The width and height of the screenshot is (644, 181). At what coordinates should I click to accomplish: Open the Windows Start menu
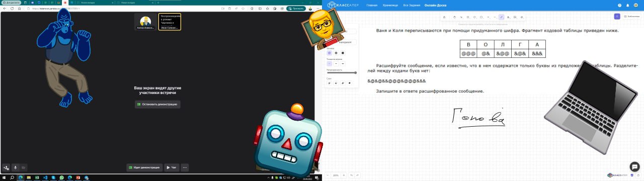coord(4,177)
